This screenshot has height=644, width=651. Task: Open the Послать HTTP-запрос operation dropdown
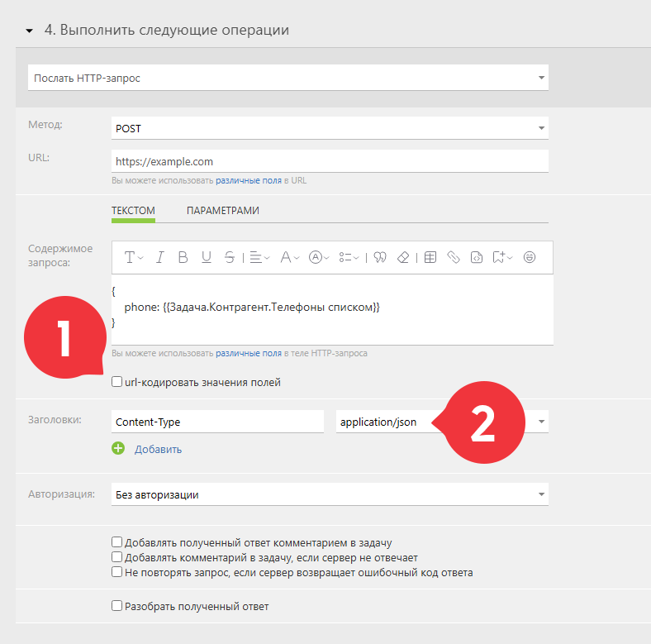tap(288, 78)
